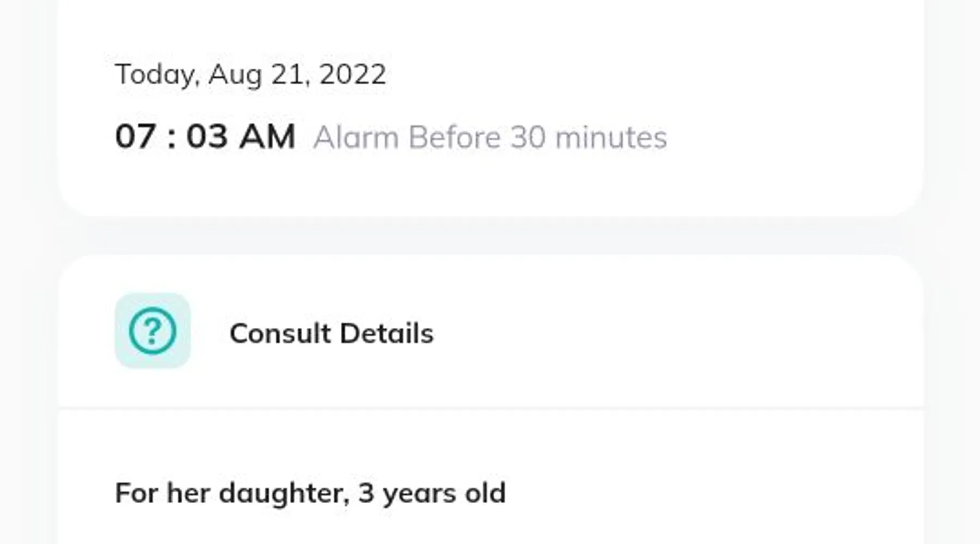980x544 pixels.
Task: Choose the '30 minutes' alarm duration text
Action: pos(589,137)
